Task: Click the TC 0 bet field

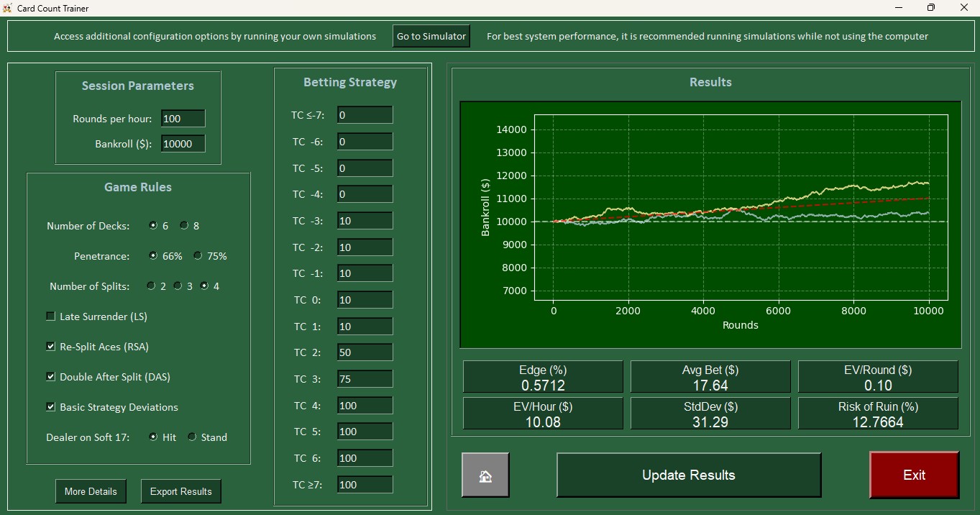Action: 365,300
